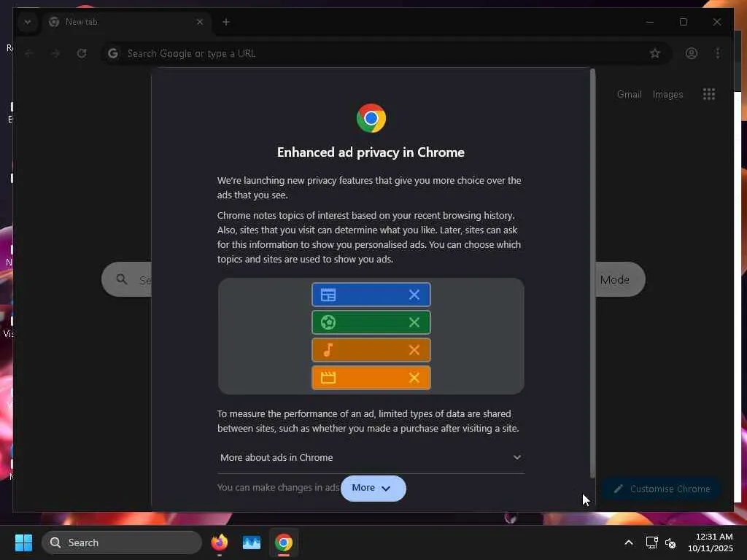747x560 pixels.
Task: Remove the music note topic chip
Action: (414, 350)
